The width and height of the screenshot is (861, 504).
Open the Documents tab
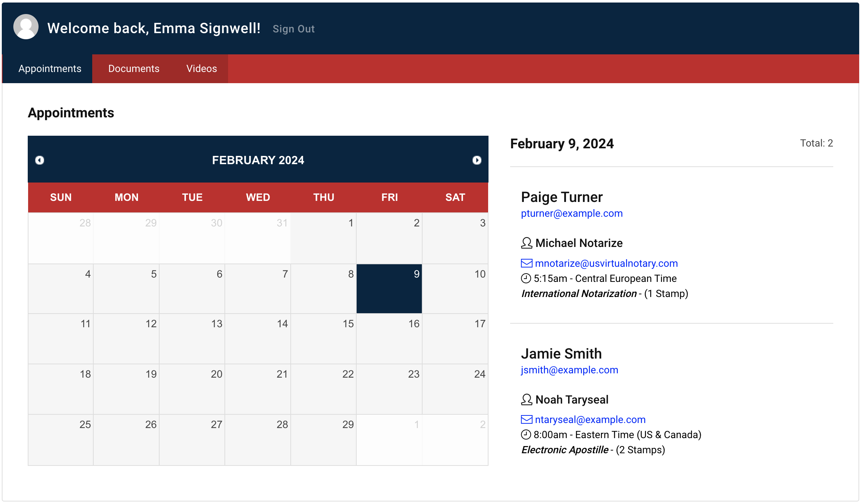point(134,69)
